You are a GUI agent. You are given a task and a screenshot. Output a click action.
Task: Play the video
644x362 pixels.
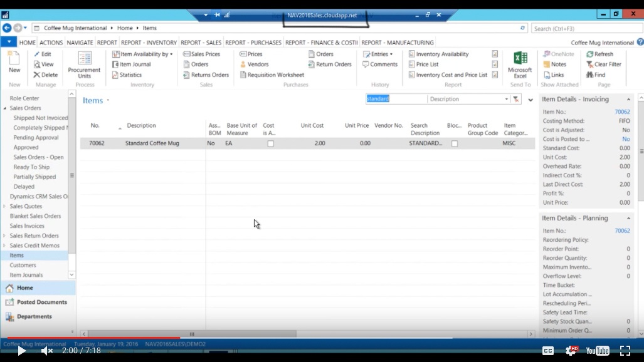[x=21, y=351]
